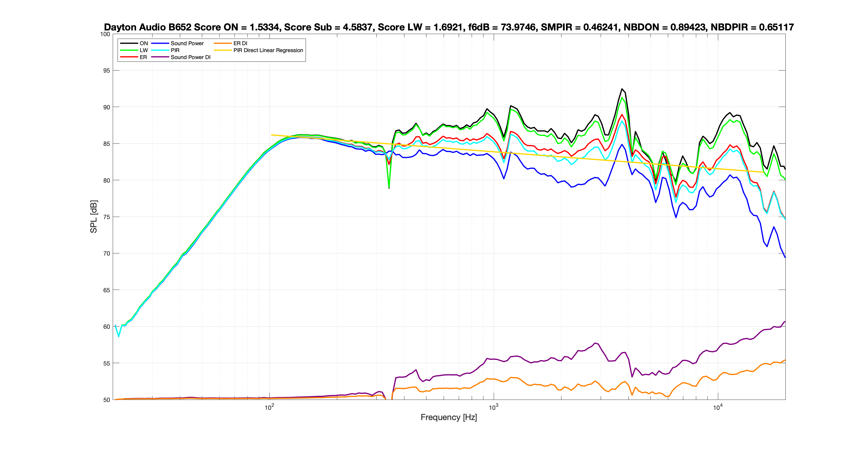Select 'PIR Direct Linear Regression' legend label
The height and width of the screenshot is (449, 868).
point(268,50)
